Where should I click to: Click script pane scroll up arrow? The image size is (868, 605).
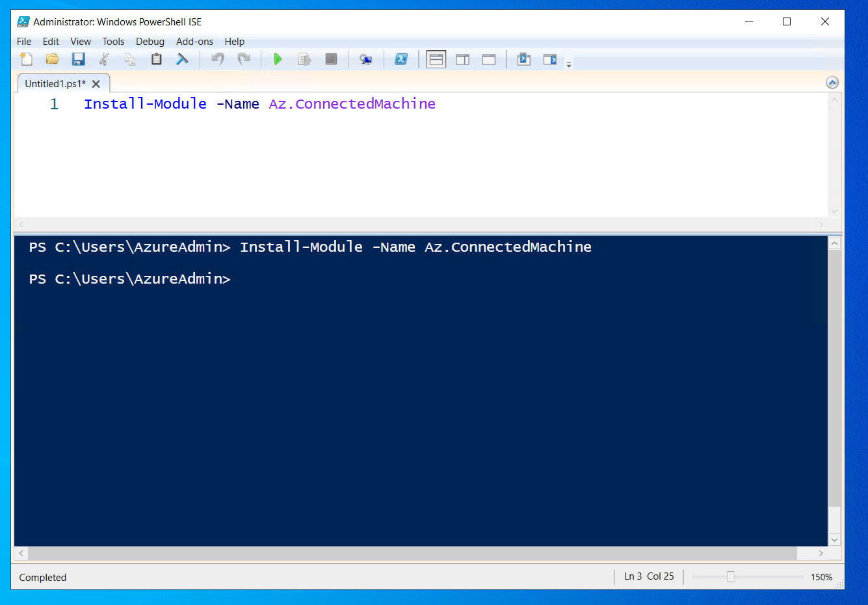(834, 100)
